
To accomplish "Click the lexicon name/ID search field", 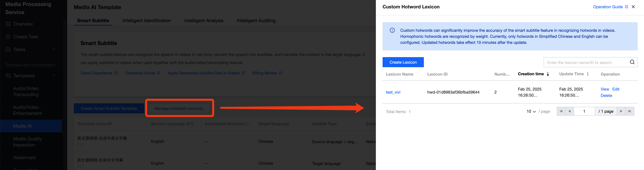I will 585,62.
